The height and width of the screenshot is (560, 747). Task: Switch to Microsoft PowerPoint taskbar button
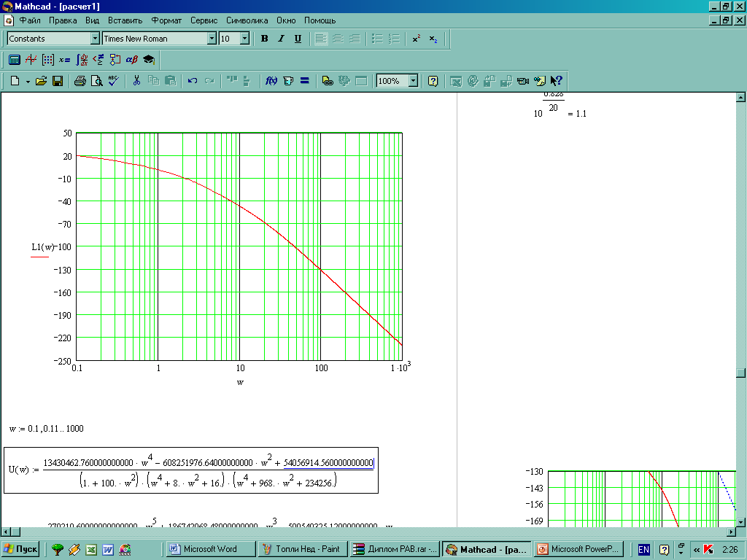click(578, 549)
